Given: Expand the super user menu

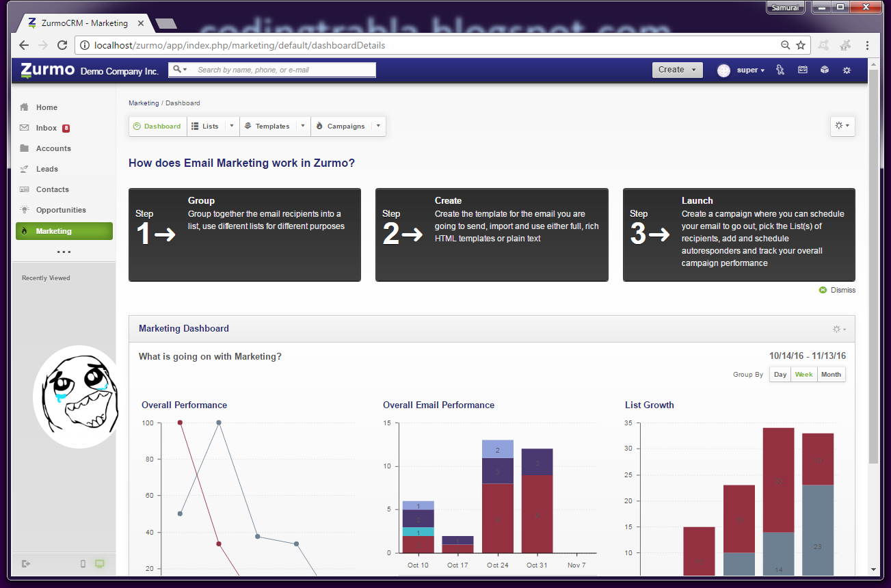Looking at the screenshot, I should click(751, 70).
